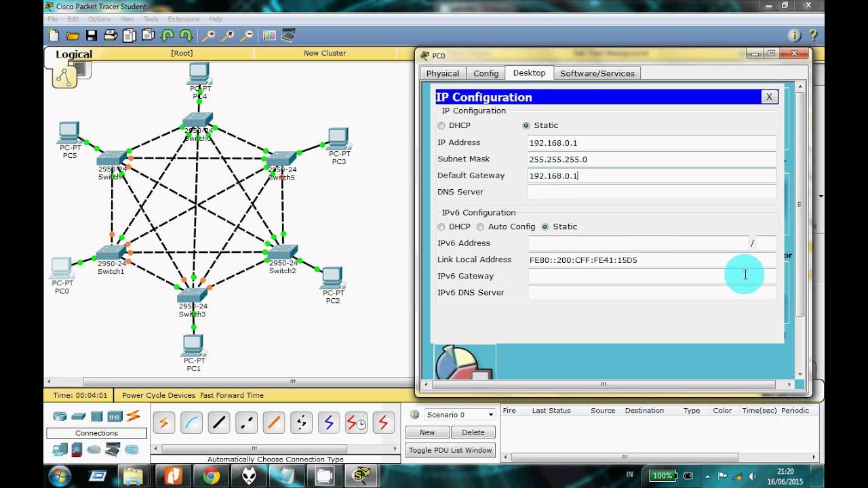Image resolution: width=868 pixels, height=488 pixels.
Task: Select the IPv6 DHCP radio button
Action: pos(441,227)
